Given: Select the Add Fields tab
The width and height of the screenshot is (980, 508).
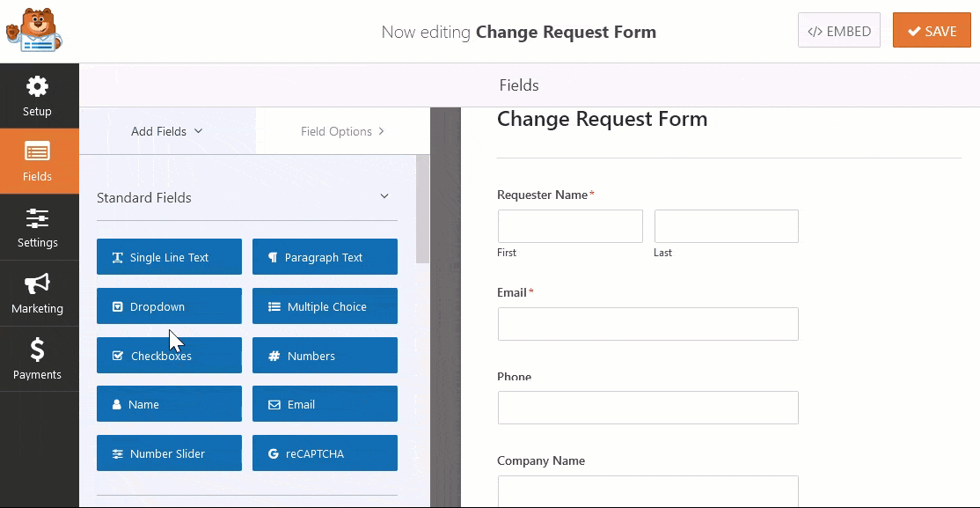Looking at the screenshot, I should (166, 130).
